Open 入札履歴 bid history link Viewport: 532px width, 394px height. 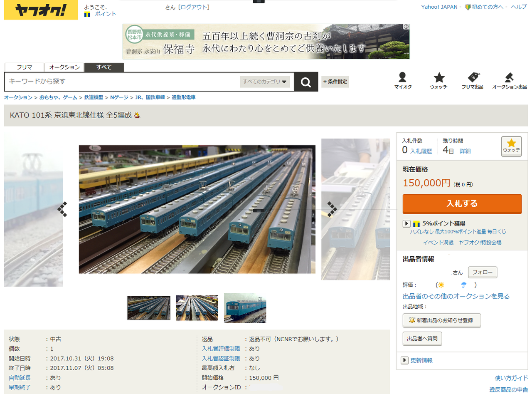[421, 151]
